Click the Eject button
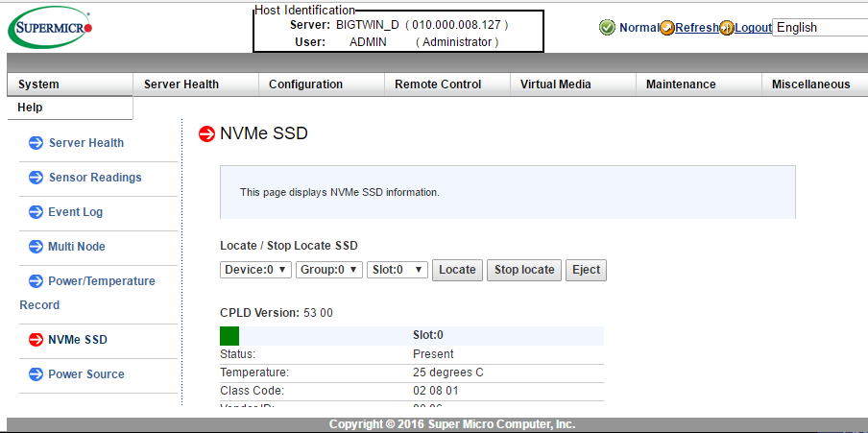 587,270
